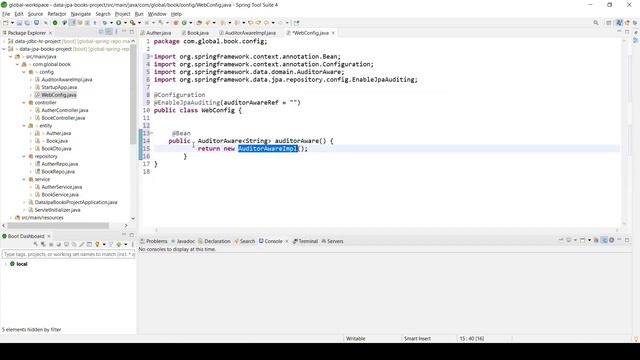
Task: Select StartupApp.java in the tree
Action: pyautogui.click(x=59, y=87)
